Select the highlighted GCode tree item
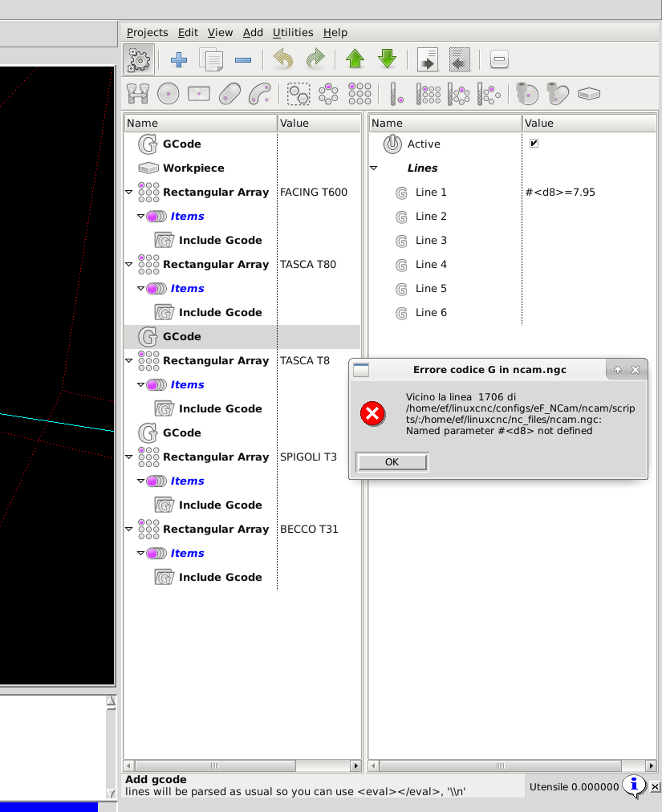 242,337
